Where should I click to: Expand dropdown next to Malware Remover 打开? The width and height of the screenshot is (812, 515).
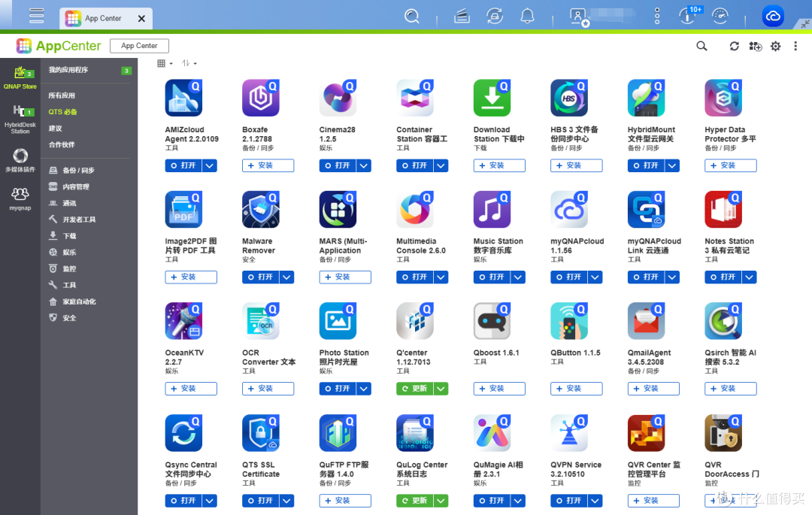click(x=287, y=277)
